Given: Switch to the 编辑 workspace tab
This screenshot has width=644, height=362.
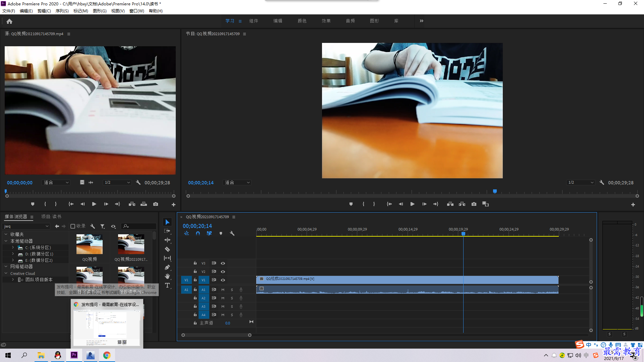Looking at the screenshot, I should coord(278,21).
